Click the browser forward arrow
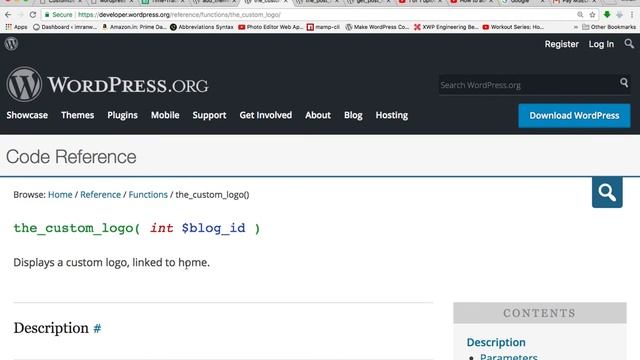This screenshot has height=360, width=640. point(20,15)
